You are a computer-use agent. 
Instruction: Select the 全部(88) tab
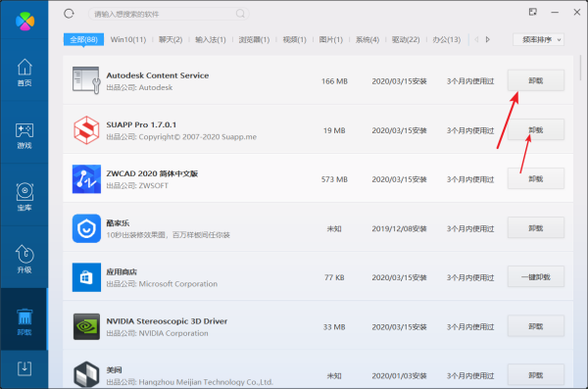point(83,39)
